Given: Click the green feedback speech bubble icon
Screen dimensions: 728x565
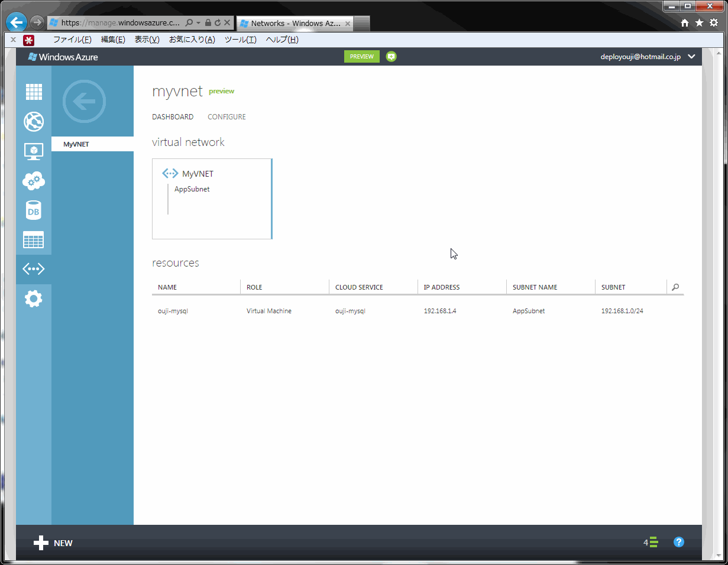Looking at the screenshot, I should pos(391,57).
